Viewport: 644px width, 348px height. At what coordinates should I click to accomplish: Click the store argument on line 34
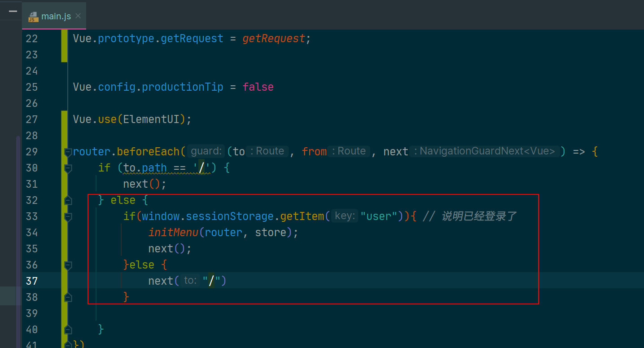[x=271, y=232]
